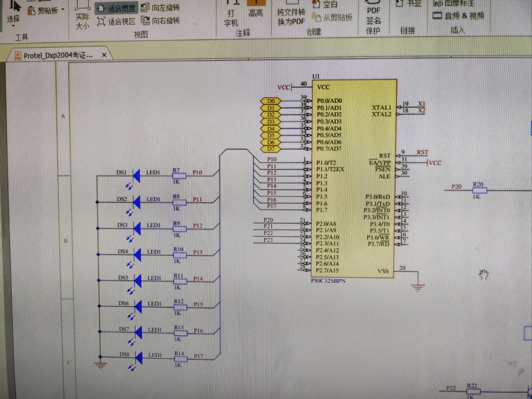Select the 高亮 highlight tool
532x399 pixels.
click(x=256, y=9)
